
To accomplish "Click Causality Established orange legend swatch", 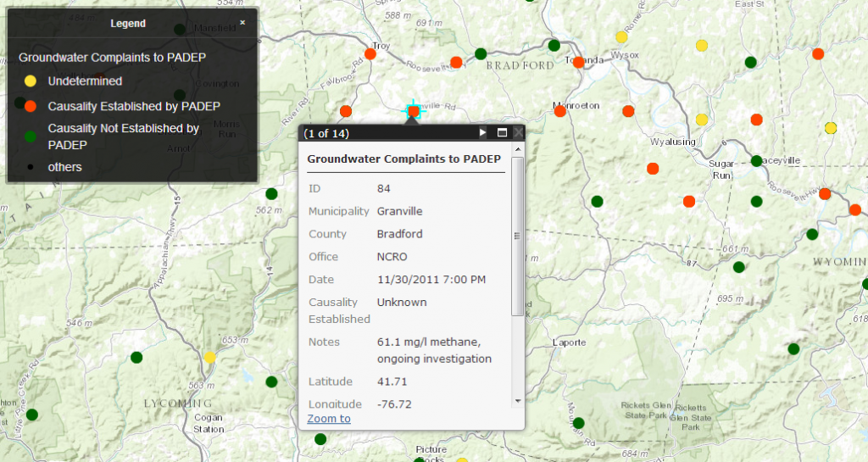I will (31, 106).
